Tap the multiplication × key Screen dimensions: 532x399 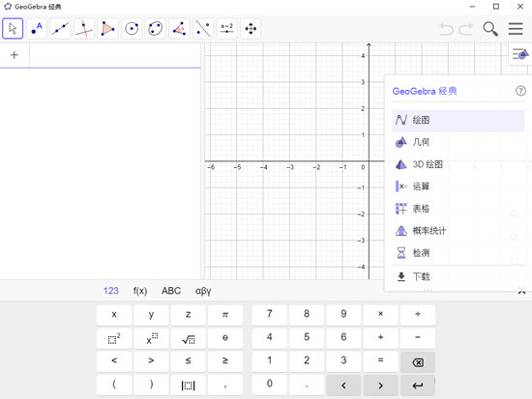point(381,315)
